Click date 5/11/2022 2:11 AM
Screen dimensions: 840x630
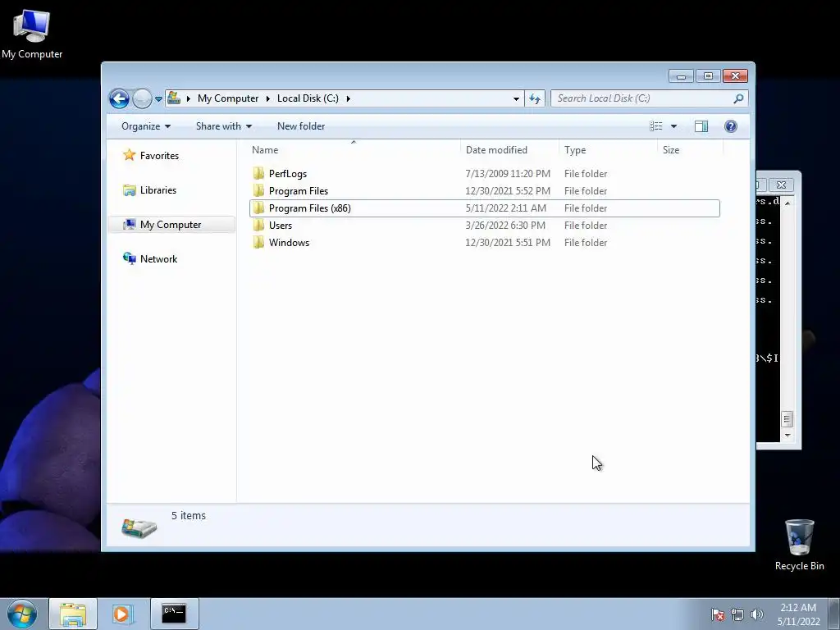(505, 208)
